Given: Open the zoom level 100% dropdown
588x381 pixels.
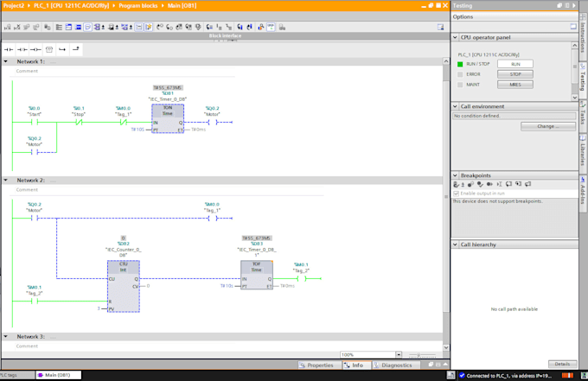Looking at the screenshot, I should click(399, 354).
